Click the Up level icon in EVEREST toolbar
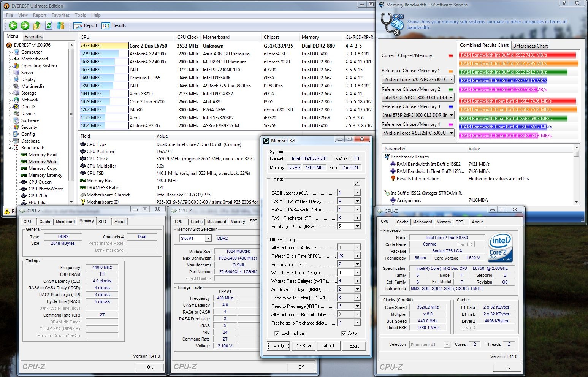This screenshot has height=377, width=588. (37, 25)
